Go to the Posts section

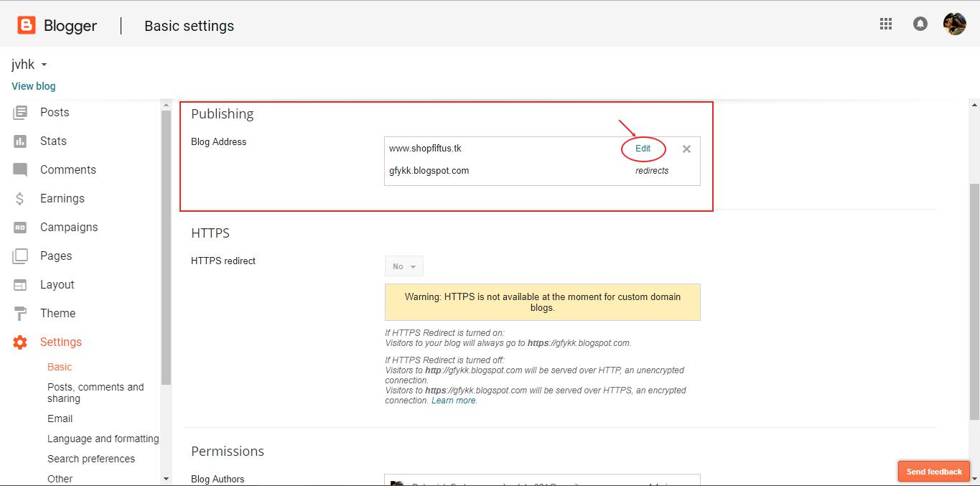tap(55, 113)
